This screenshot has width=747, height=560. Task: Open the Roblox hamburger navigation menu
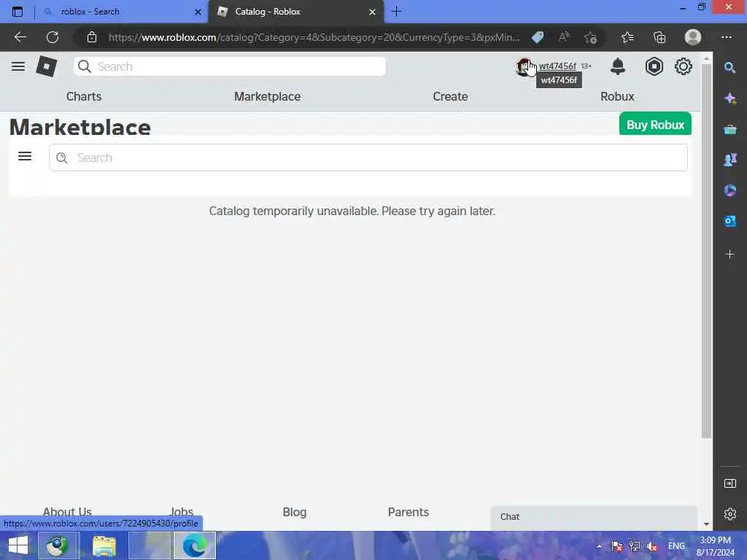18,66
